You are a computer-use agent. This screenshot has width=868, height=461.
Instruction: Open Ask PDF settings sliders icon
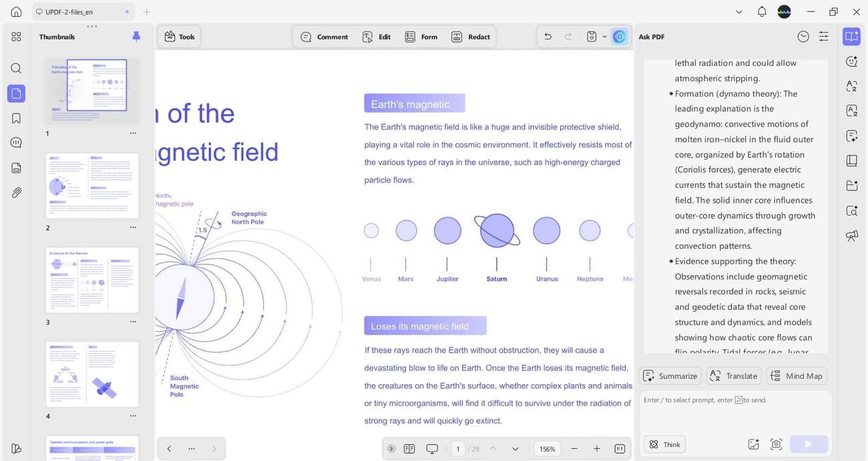coord(823,37)
